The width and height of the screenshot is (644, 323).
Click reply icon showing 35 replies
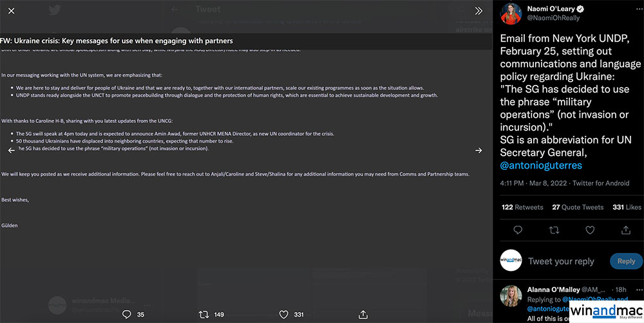pyautogui.click(x=127, y=315)
